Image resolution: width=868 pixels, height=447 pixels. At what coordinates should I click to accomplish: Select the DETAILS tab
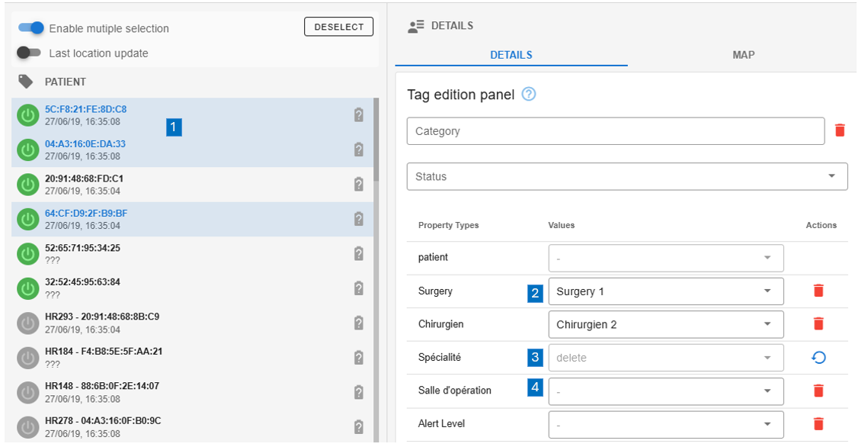click(511, 55)
